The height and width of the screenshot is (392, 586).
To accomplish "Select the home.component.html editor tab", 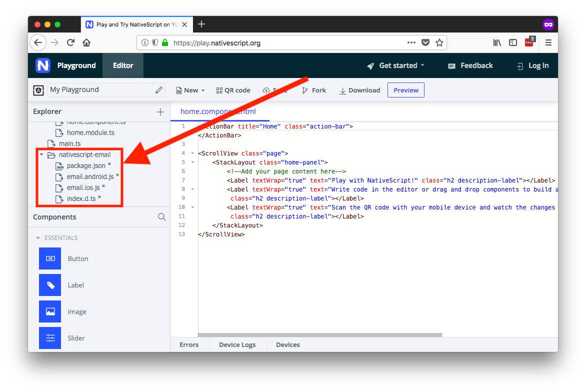I will (218, 111).
